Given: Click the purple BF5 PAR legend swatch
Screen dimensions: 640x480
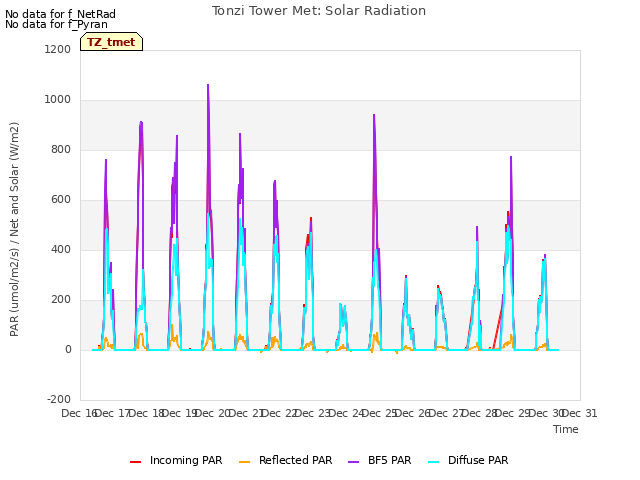Looking at the screenshot, I should coord(353,461).
